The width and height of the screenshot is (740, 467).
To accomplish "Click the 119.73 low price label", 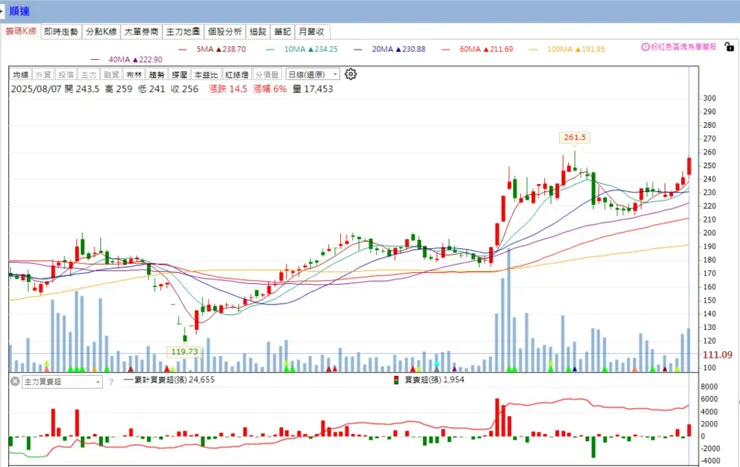I will coord(185,351).
